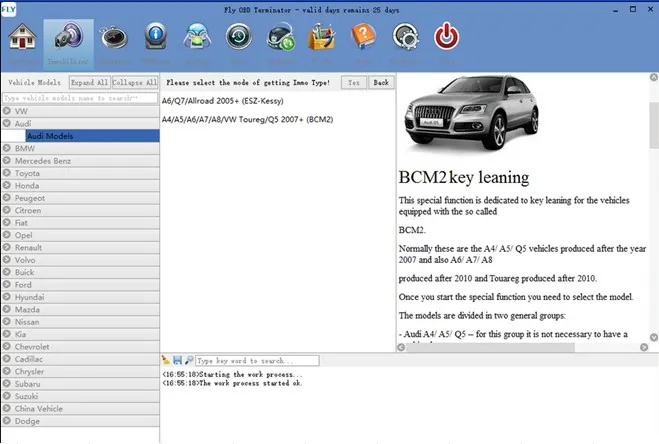
Task: Expand the Mercedes Benz vehicle group
Action: (80, 160)
